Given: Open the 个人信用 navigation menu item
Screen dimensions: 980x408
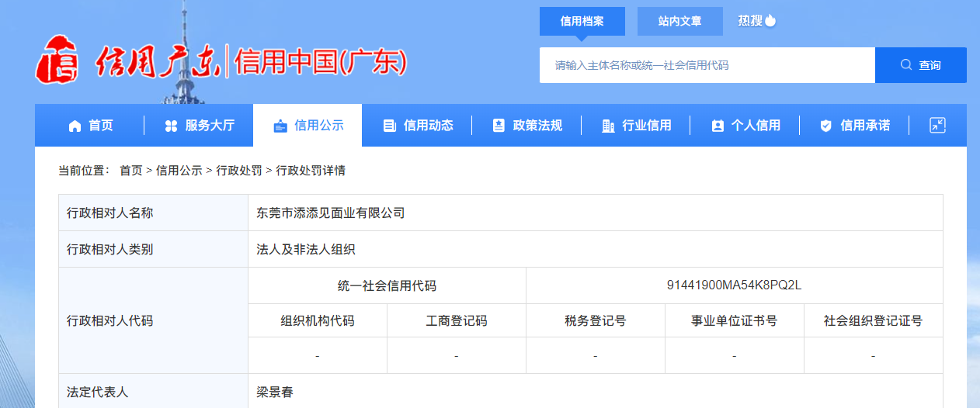Looking at the screenshot, I should coord(745,126).
